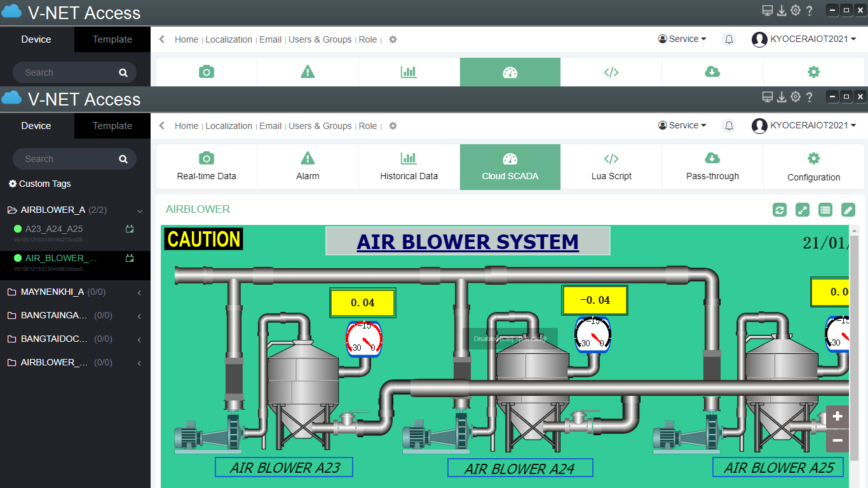This screenshot has width=868, height=488.
Task: Select the Pass-through tab
Action: coord(712,166)
